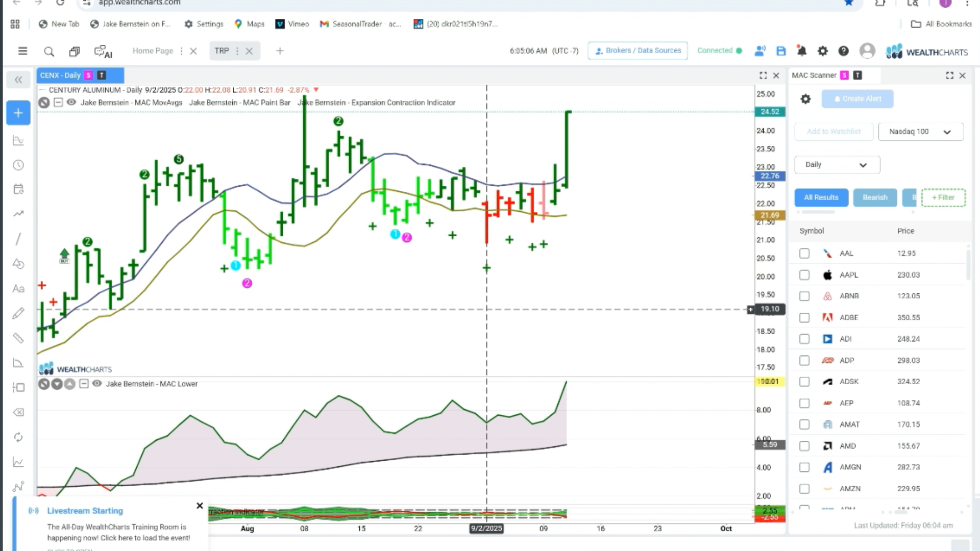The image size is (980, 551).
Task: Tick the ADBE checkbox
Action: coord(804,318)
